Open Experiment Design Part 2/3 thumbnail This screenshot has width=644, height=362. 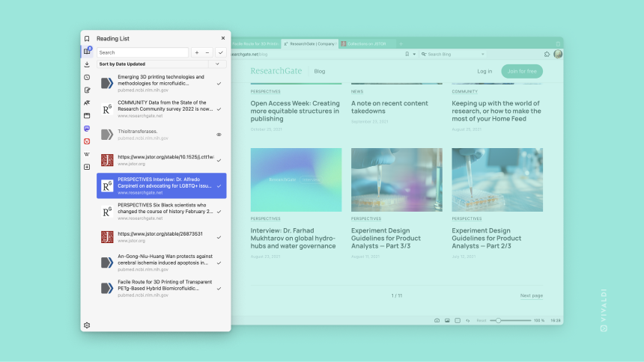click(x=497, y=180)
